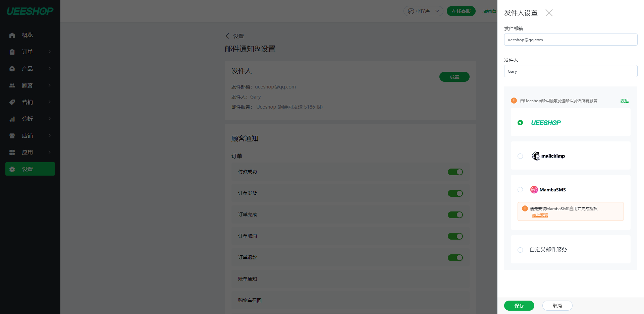Toggle the 付款成功 notification switch
644x314 pixels.
[x=455, y=172]
